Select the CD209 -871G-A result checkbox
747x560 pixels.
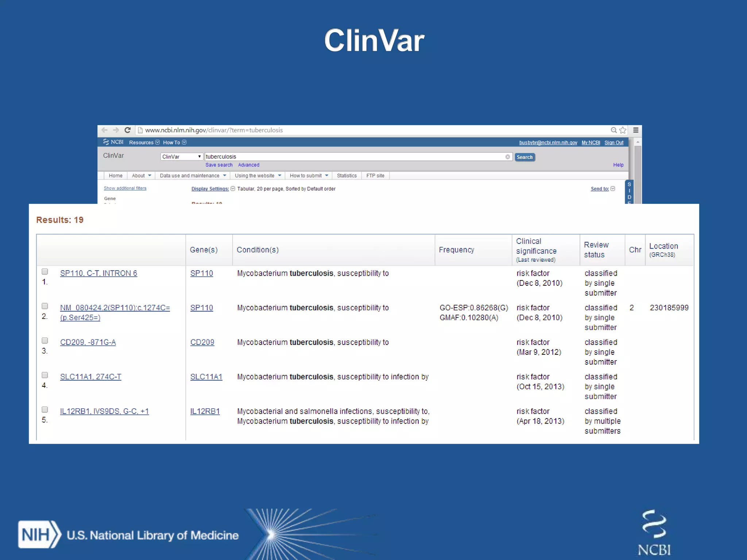point(45,341)
